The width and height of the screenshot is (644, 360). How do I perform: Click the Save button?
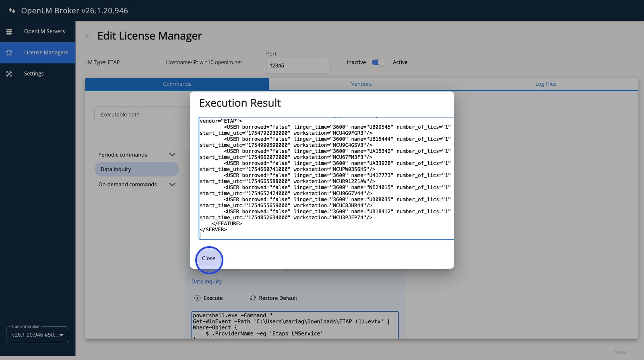point(620,352)
